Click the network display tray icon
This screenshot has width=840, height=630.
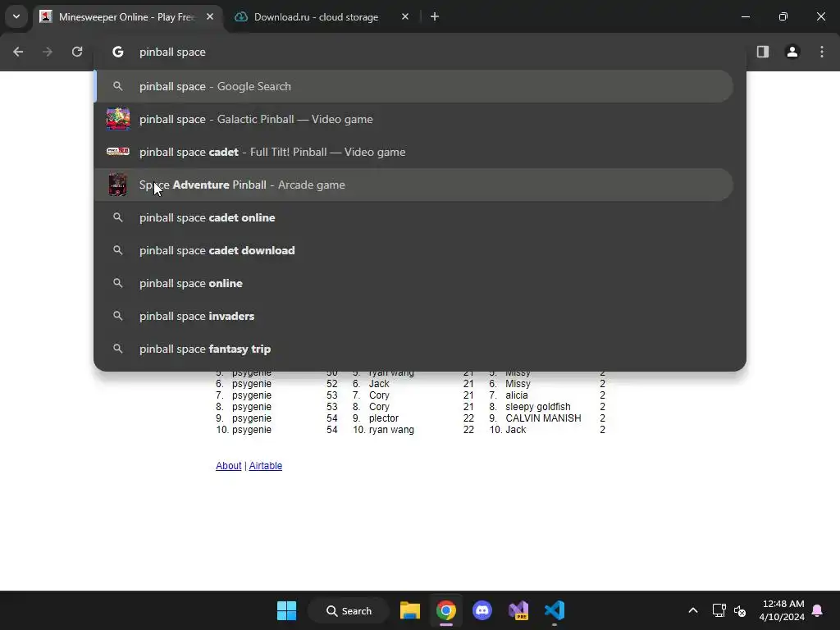click(x=719, y=610)
